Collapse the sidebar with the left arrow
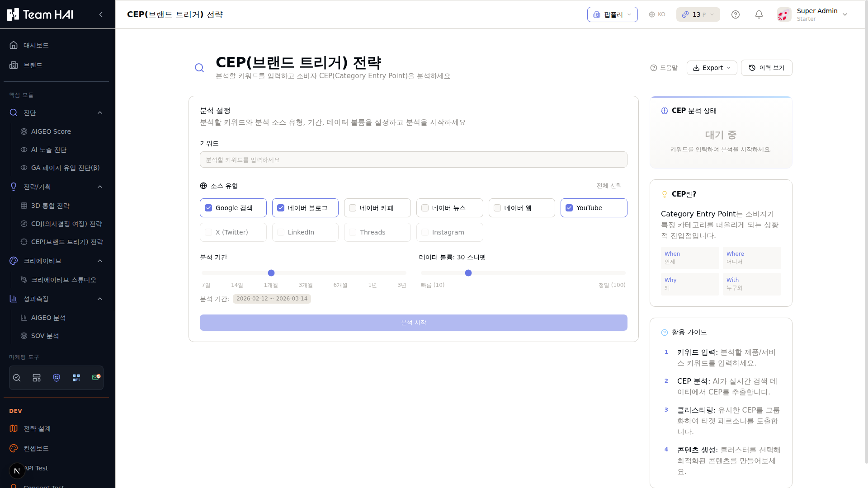Screen dimensions: 868x488 (101, 14)
